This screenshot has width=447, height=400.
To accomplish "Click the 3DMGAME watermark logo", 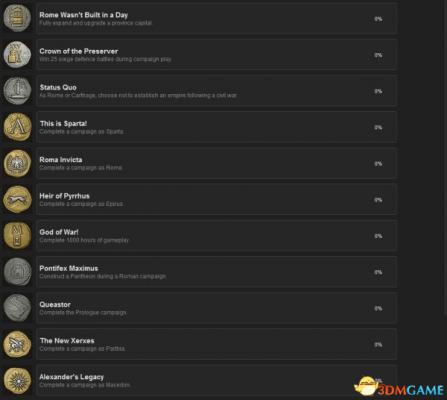I will click(x=399, y=387).
